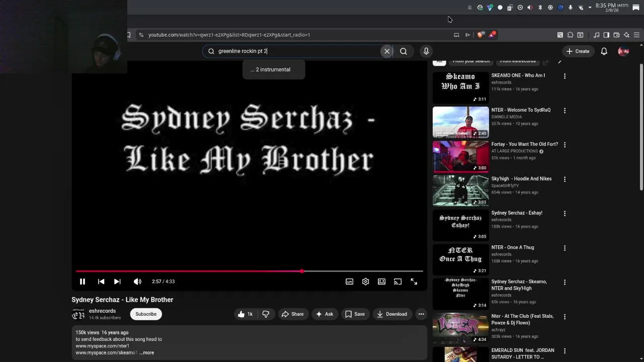Open the system tray Bluetooth icon

tap(540, 8)
